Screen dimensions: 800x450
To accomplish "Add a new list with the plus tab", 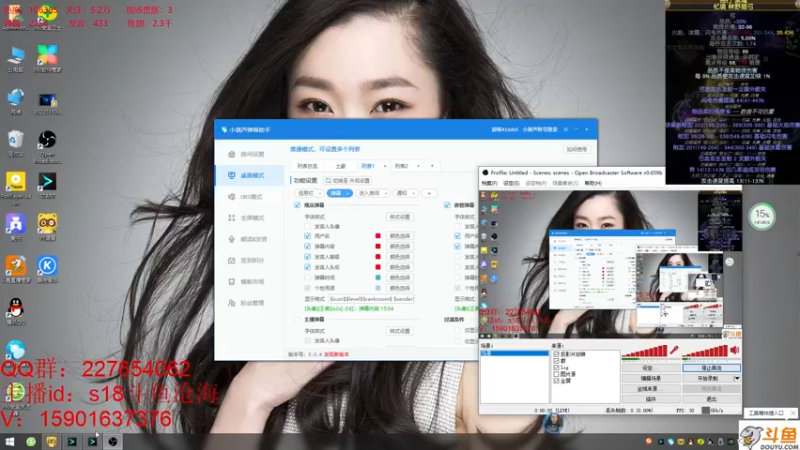I will [432, 166].
